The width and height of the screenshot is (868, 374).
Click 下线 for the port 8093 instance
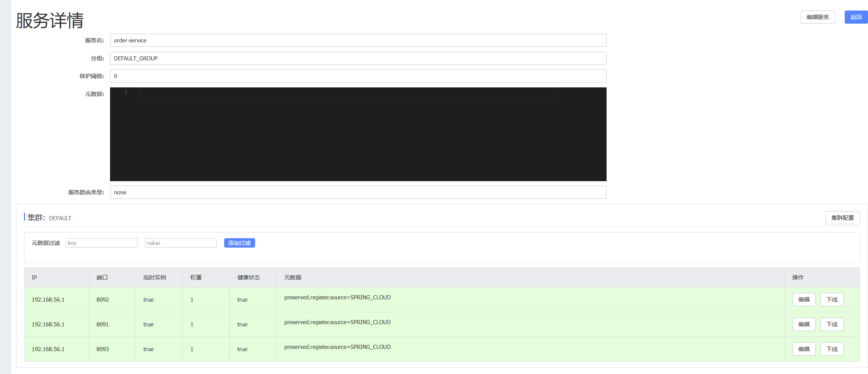point(832,349)
